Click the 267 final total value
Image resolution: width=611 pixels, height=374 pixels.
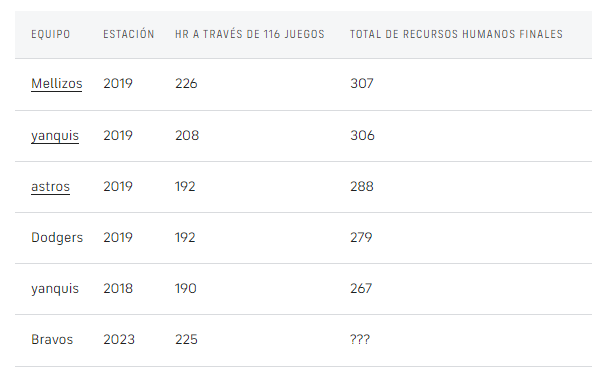361,288
